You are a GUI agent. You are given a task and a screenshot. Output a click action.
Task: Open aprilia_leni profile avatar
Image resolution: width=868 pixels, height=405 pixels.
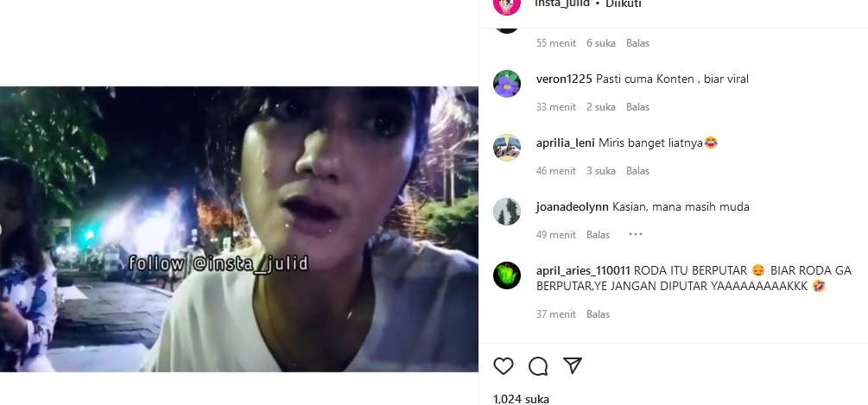click(x=506, y=148)
